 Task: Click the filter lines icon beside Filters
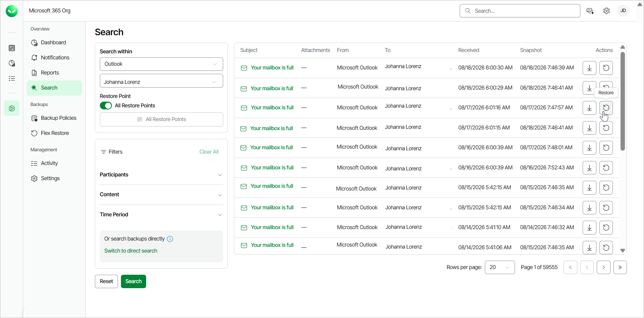tap(104, 152)
